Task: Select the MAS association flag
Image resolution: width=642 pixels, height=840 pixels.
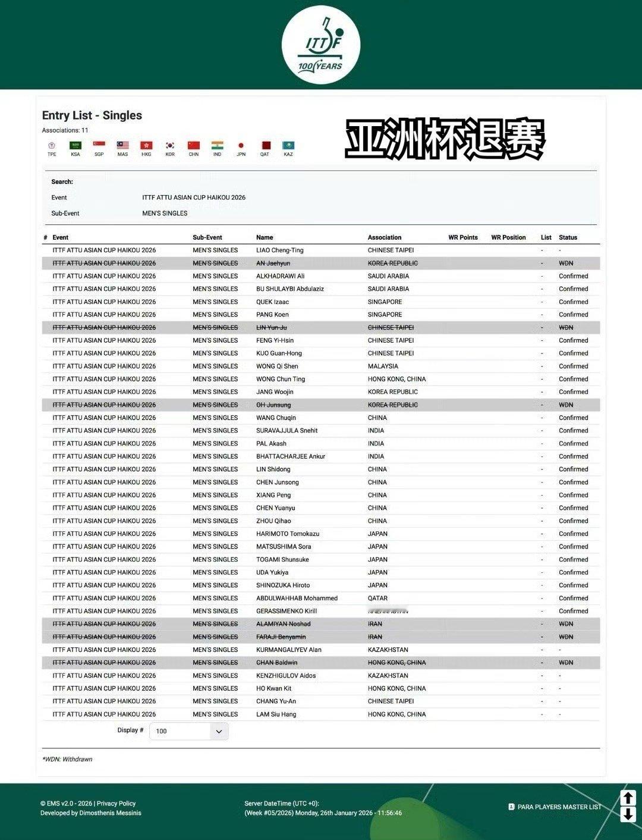Action: click(x=123, y=145)
